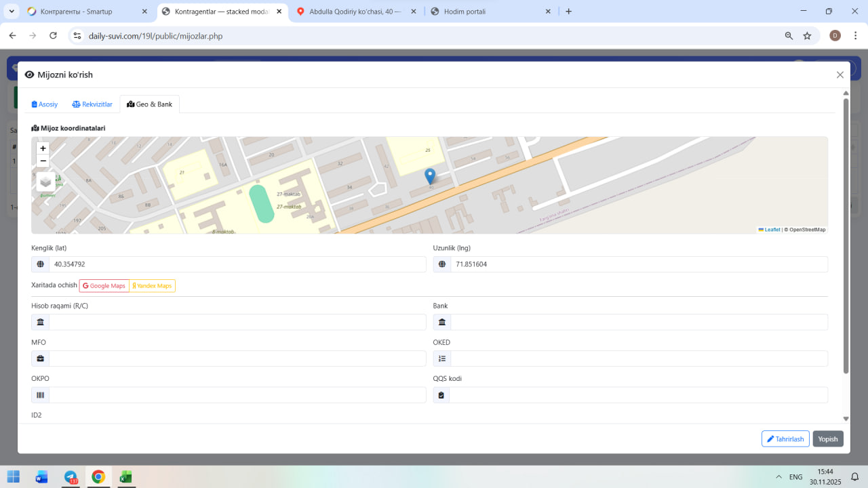Switch to the Asosiy tab
The width and height of the screenshot is (868, 488).
[x=45, y=104]
